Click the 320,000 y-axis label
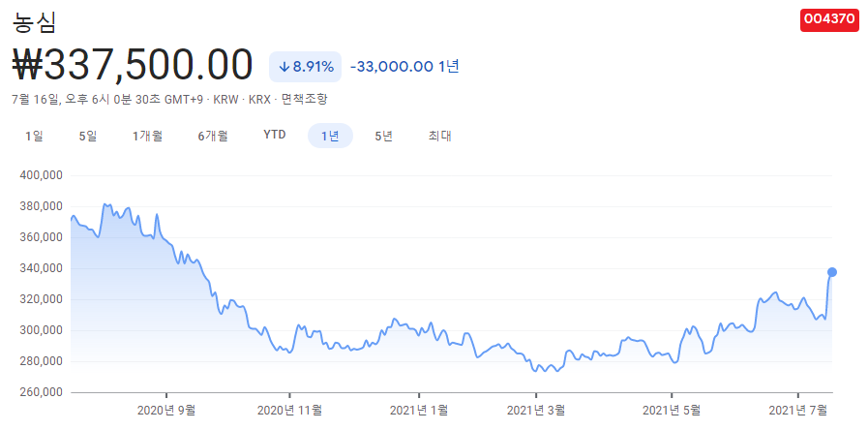 coord(42,300)
